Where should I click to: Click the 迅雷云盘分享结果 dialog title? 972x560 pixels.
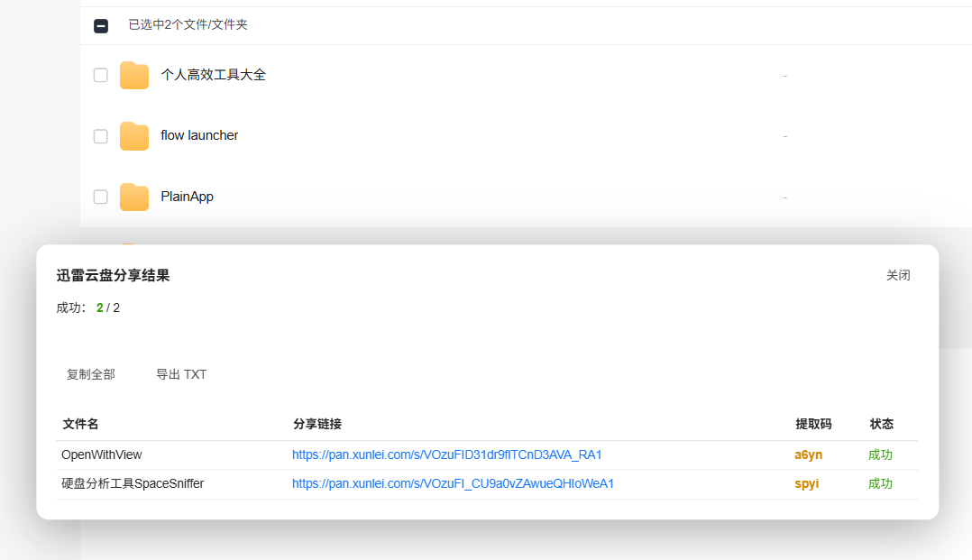[113, 275]
